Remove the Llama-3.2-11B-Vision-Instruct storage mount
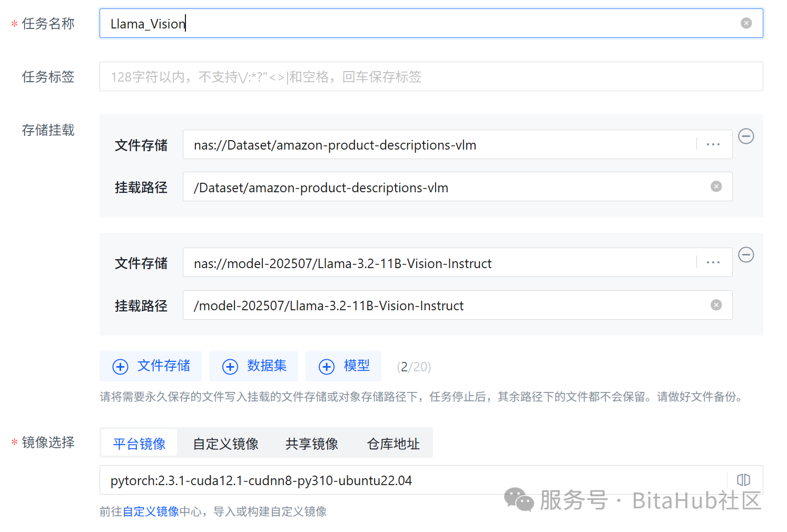Viewport: 787px width, 532px height. pyautogui.click(x=746, y=255)
